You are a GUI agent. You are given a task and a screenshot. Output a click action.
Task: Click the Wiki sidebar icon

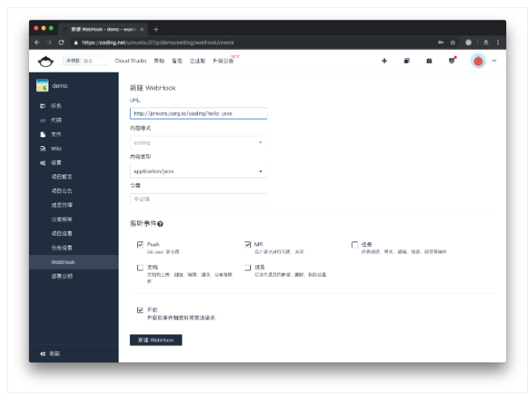pos(43,149)
